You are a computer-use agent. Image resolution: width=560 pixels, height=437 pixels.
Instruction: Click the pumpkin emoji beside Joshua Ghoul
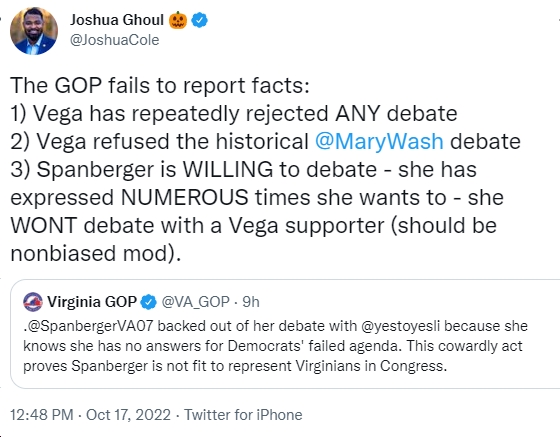pyautogui.click(x=178, y=20)
